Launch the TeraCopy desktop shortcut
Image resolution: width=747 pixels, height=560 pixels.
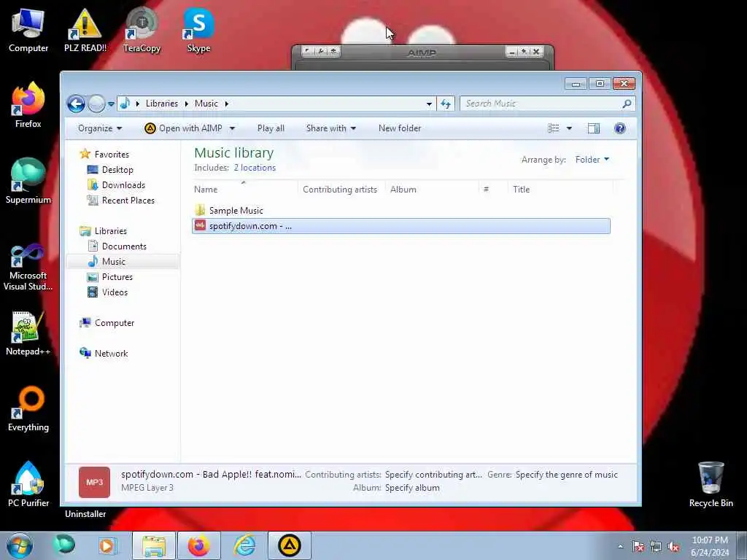[142, 30]
